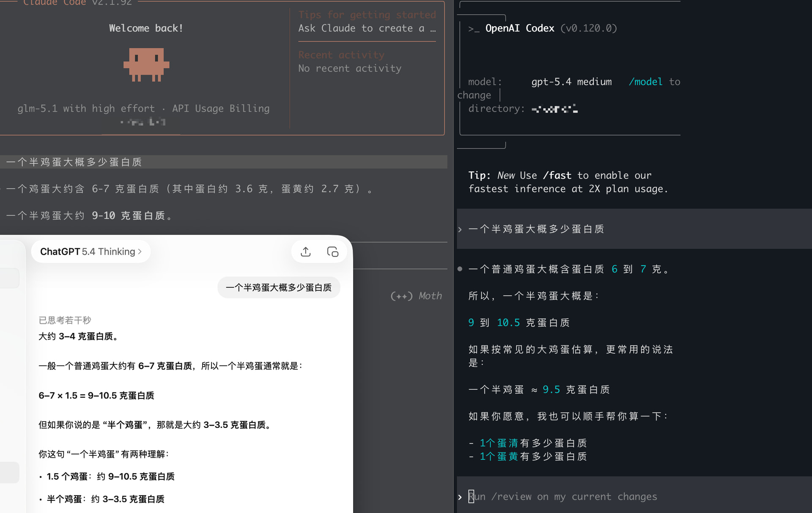Click the copy/new chat icon in ChatGPT
Image resolution: width=812 pixels, height=513 pixels.
pyautogui.click(x=333, y=252)
